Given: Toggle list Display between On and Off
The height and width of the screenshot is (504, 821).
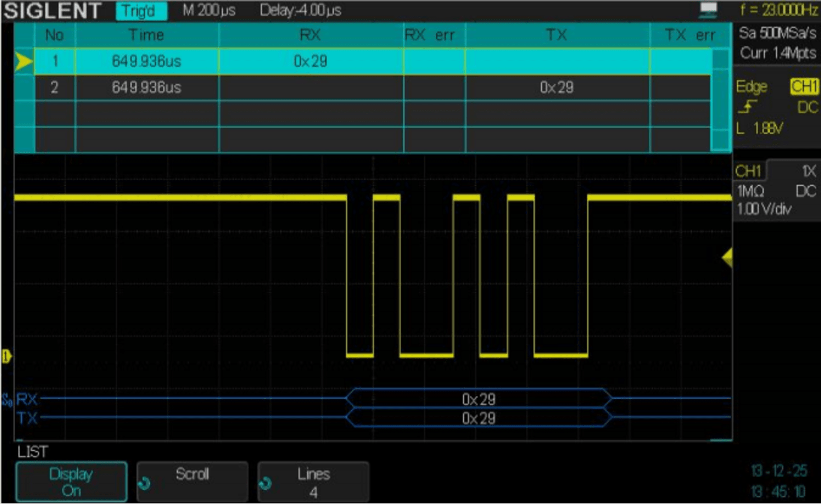Looking at the screenshot, I should click(71, 480).
